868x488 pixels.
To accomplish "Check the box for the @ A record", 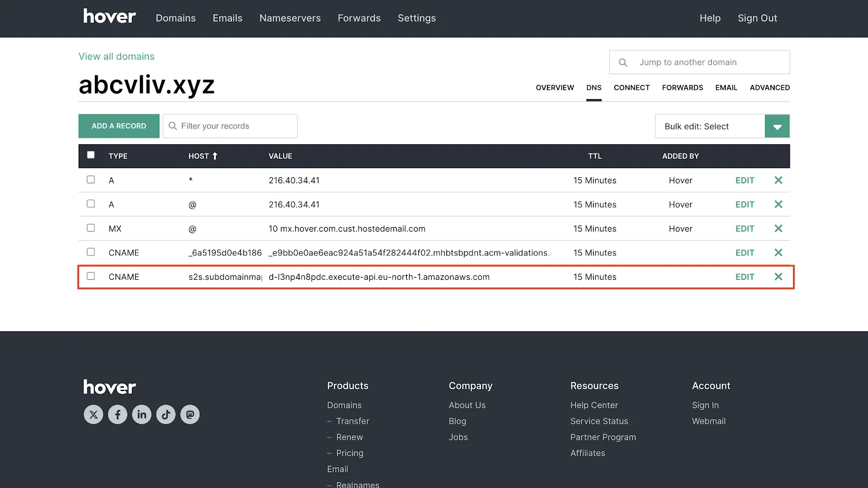I will 91,204.
